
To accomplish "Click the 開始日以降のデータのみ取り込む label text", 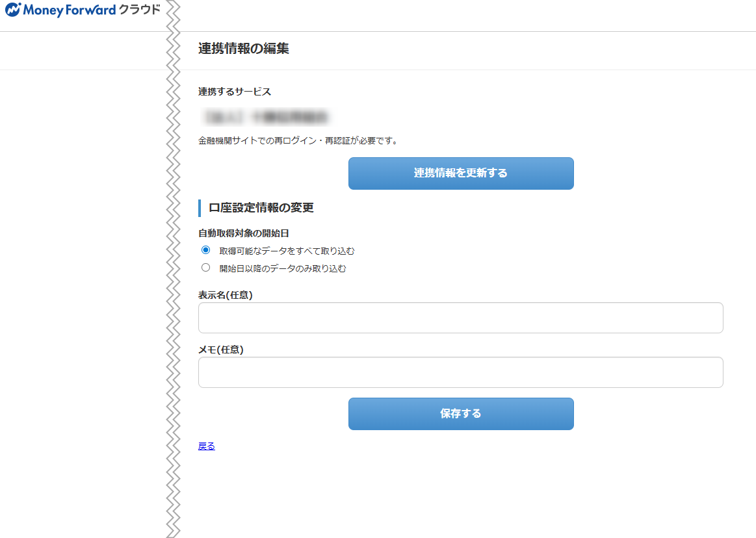I will pos(282,268).
